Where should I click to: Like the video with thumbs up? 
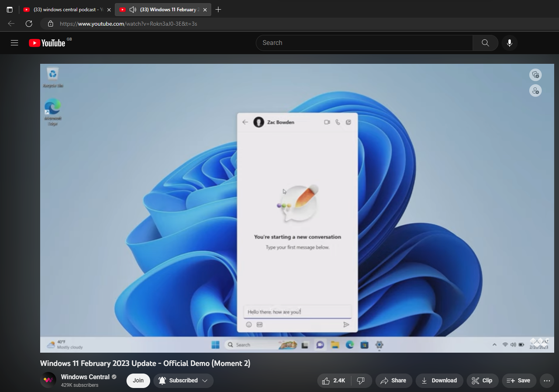[x=333, y=381]
